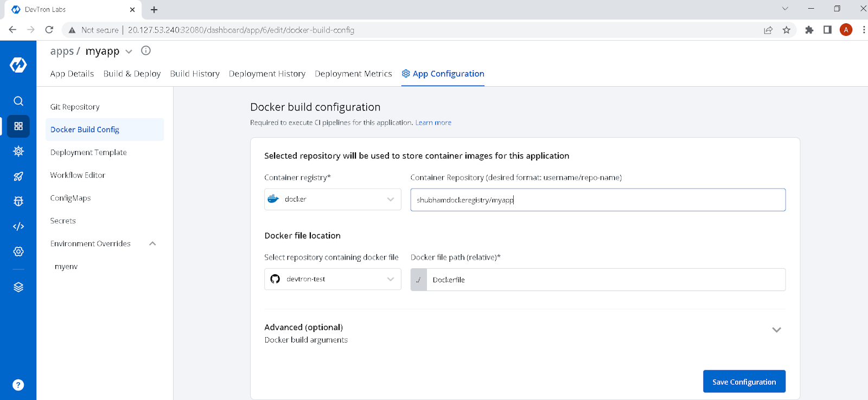Image resolution: width=868 pixels, height=400 pixels.
Task: Click the help question mark icon
Action: (x=18, y=385)
